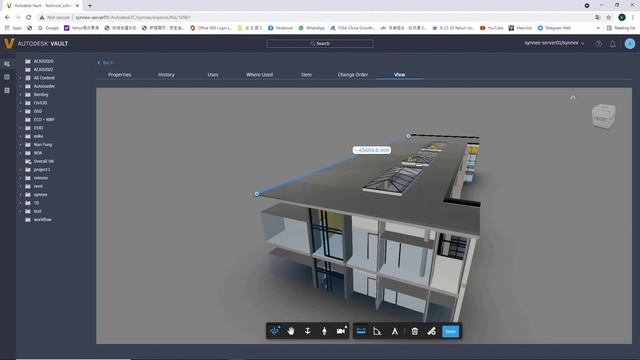Reload the page in Chrome

[x=29, y=18]
